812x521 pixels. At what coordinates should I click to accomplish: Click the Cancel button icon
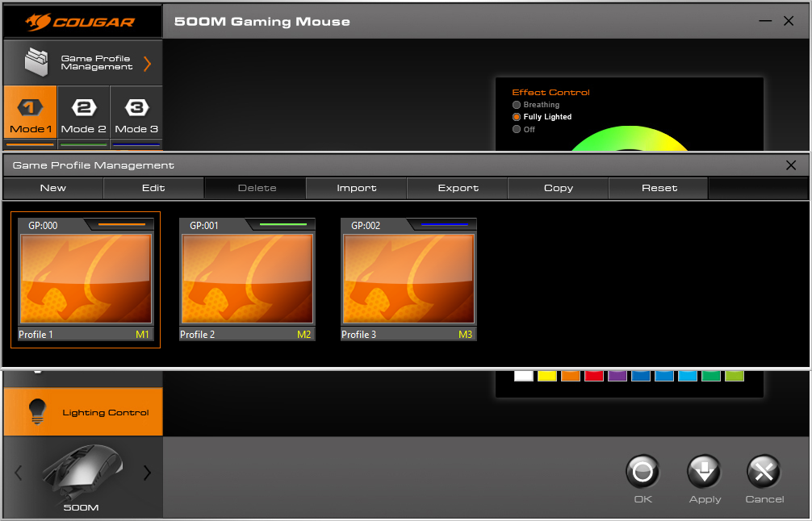pyautogui.click(x=764, y=471)
